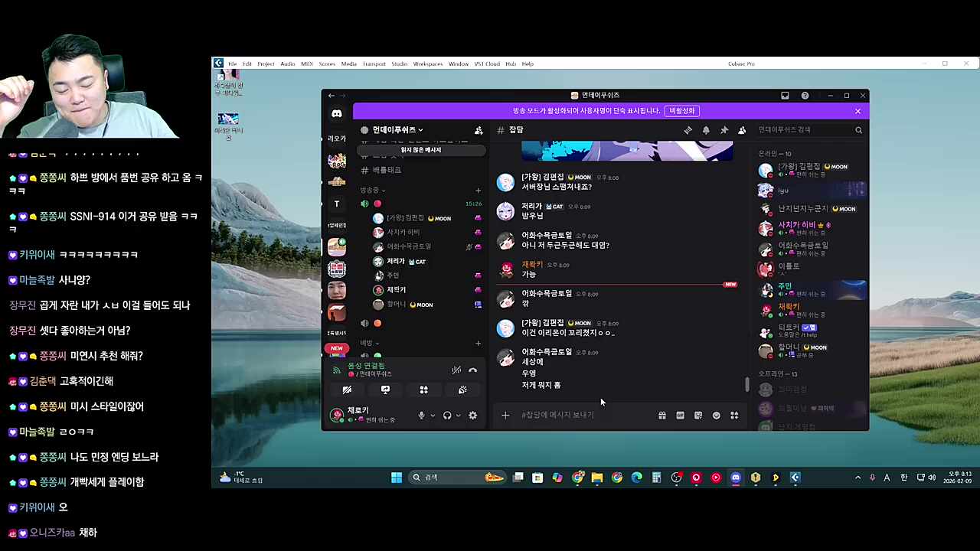Click the 비활성화 button in purple banner
The width and height of the screenshot is (980, 551).
[681, 111]
